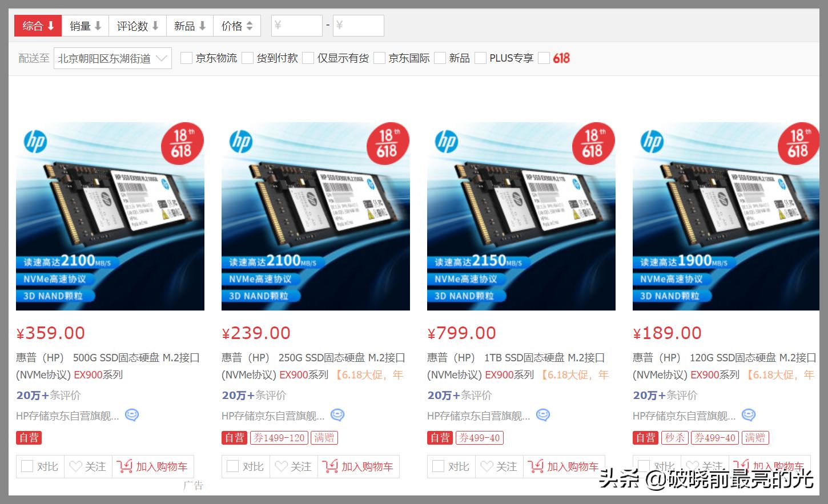Open HP store link under 250G SSD
This screenshot has width=828, height=504.
pyautogui.click(x=273, y=416)
